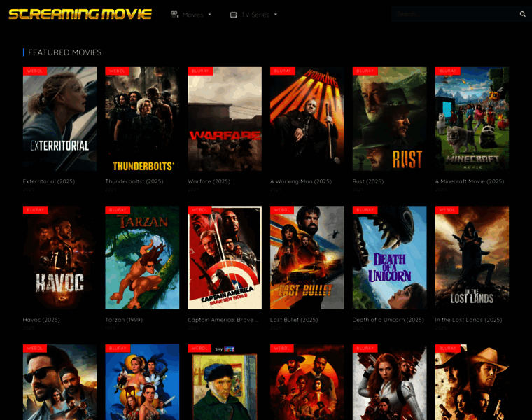
Task: Click the BLURAY badge on Death of a Unicorn
Action: 365,210
